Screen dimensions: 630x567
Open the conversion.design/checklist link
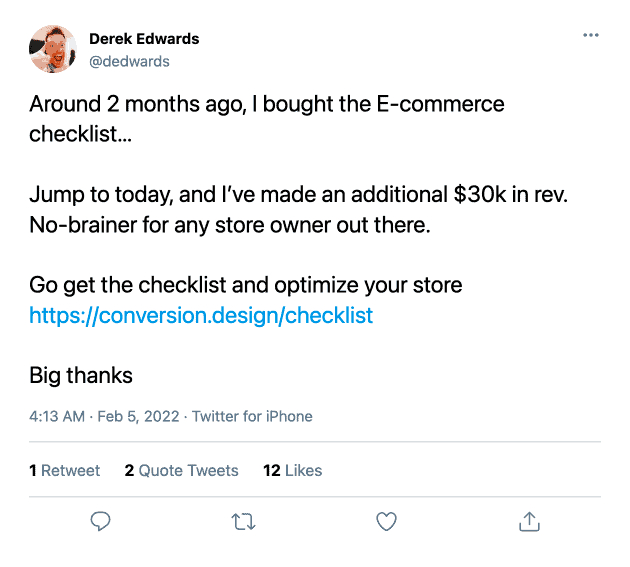(201, 316)
